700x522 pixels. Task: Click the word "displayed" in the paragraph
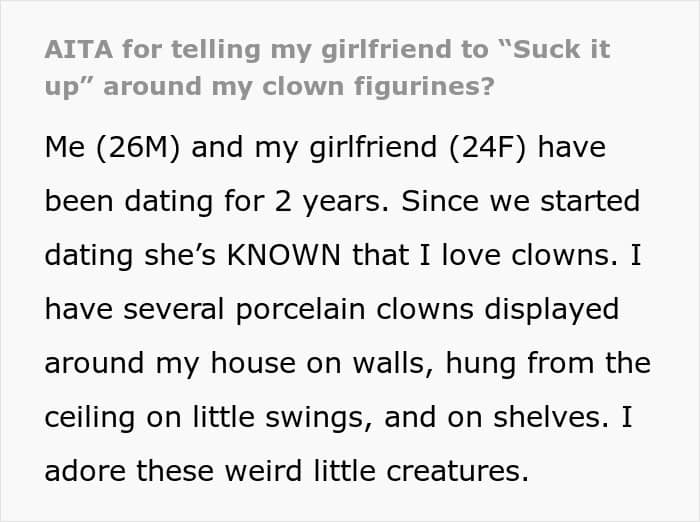coord(552,310)
